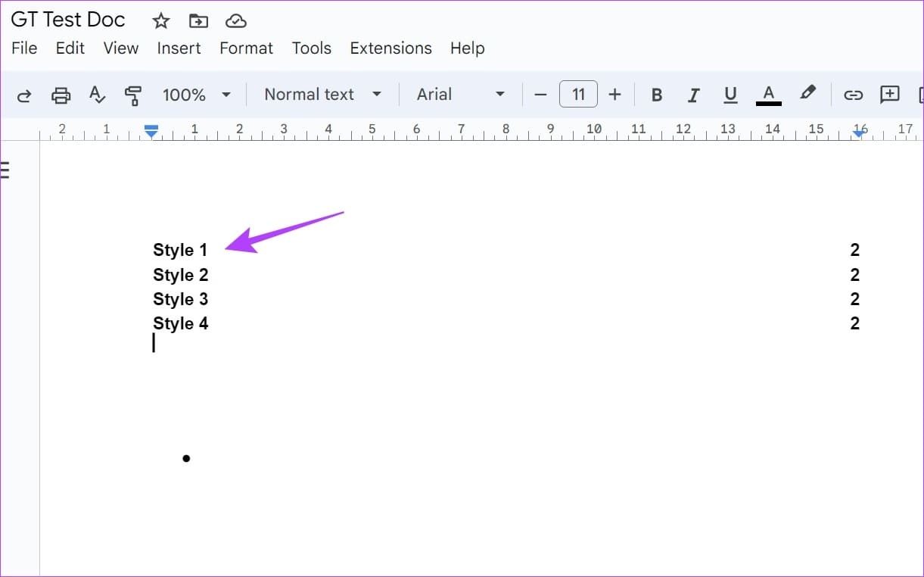Star the GT Test Doc document
The height and width of the screenshot is (577, 924).
tap(160, 20)
